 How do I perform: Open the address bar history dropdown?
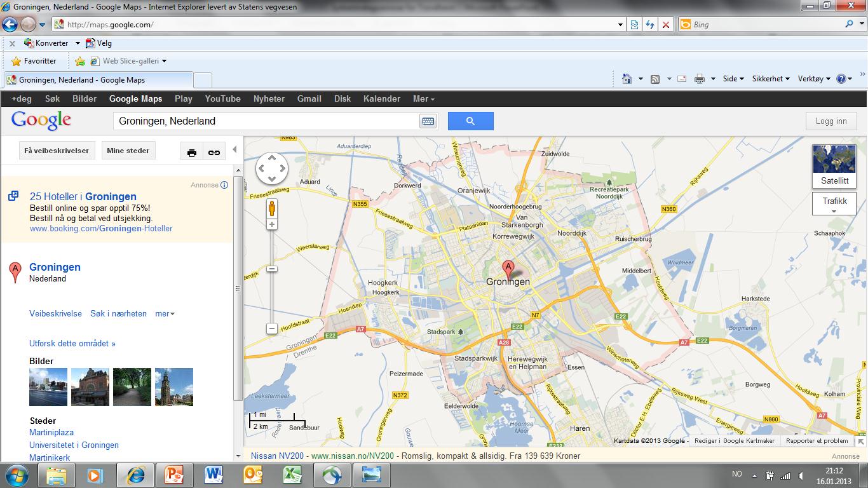click(621, 25)
